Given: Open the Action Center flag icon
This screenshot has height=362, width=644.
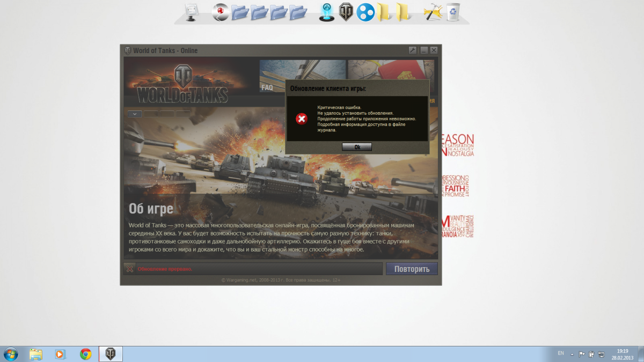Looking at the screenshot, I should pos(581,354).
